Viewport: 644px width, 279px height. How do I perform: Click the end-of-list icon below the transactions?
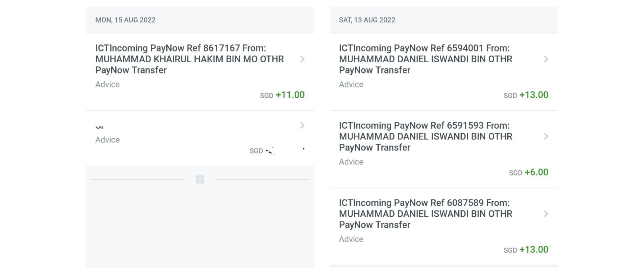tap(200, 179)
